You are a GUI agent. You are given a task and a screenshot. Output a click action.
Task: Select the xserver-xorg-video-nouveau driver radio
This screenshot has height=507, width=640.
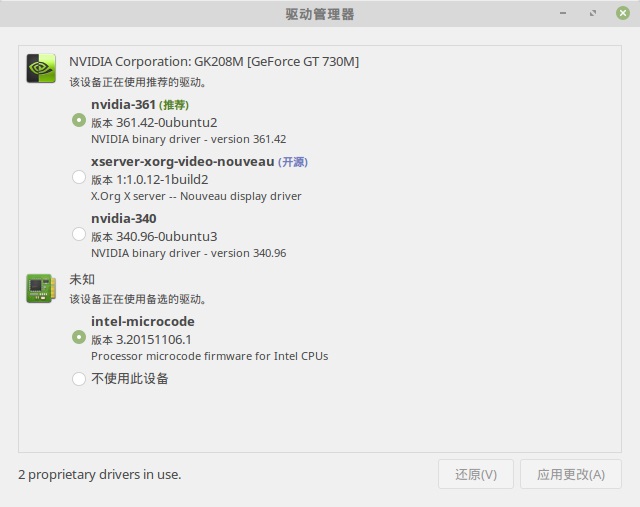[x=79, y=177]
